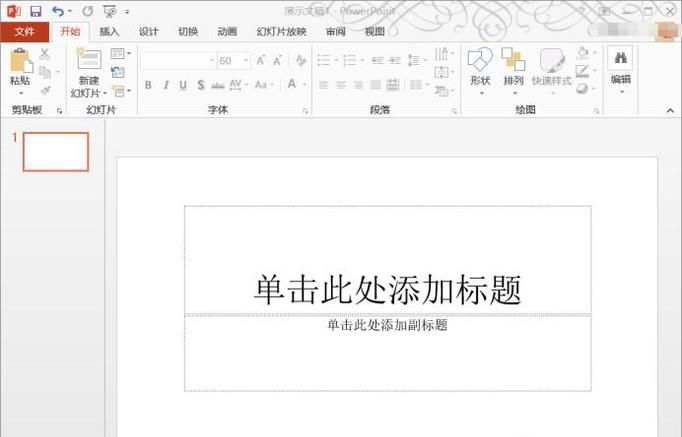Viewport: 682px width, 437px height.
Task: Open the clipboard pane launcher in 剪贴板 group
Action: pyautogui.click(x=59, y=111)
